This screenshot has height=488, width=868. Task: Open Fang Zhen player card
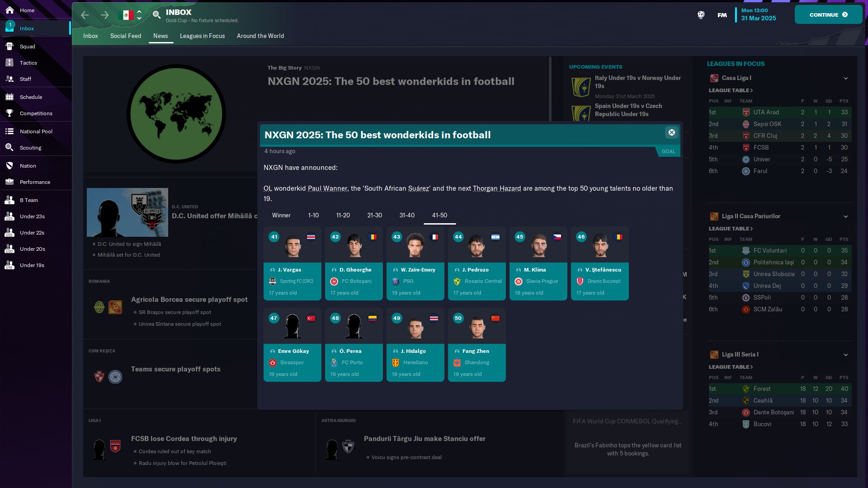point(477,345)
